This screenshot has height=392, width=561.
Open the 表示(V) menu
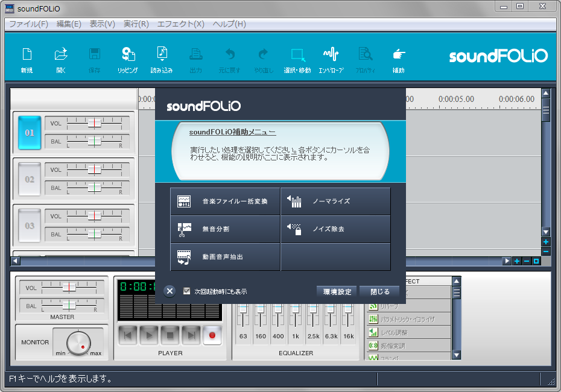coord(103,24)
